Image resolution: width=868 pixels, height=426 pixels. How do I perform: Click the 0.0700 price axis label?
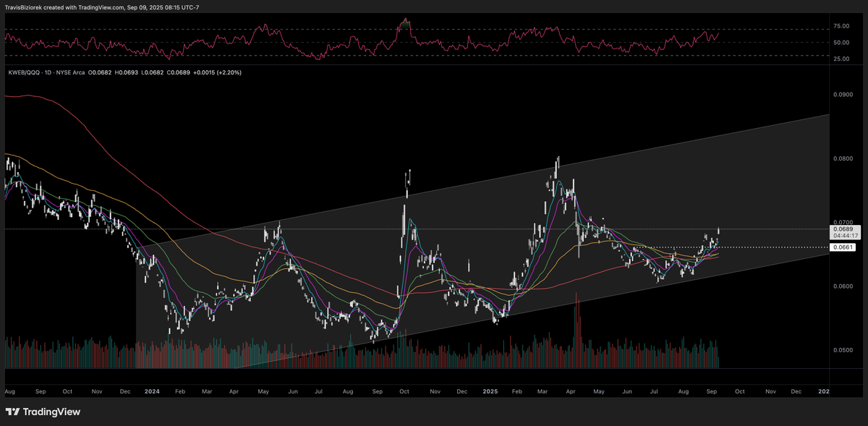[x=842, y=221]
